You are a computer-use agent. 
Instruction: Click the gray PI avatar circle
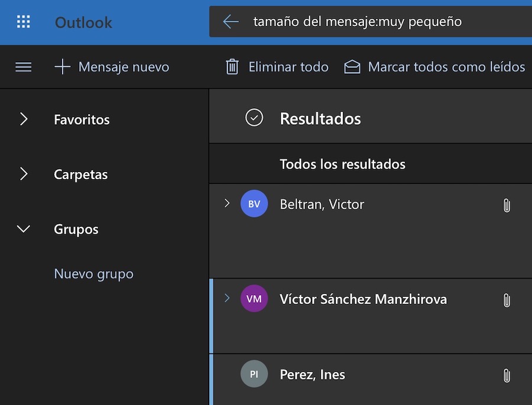(x=254, y=374)
